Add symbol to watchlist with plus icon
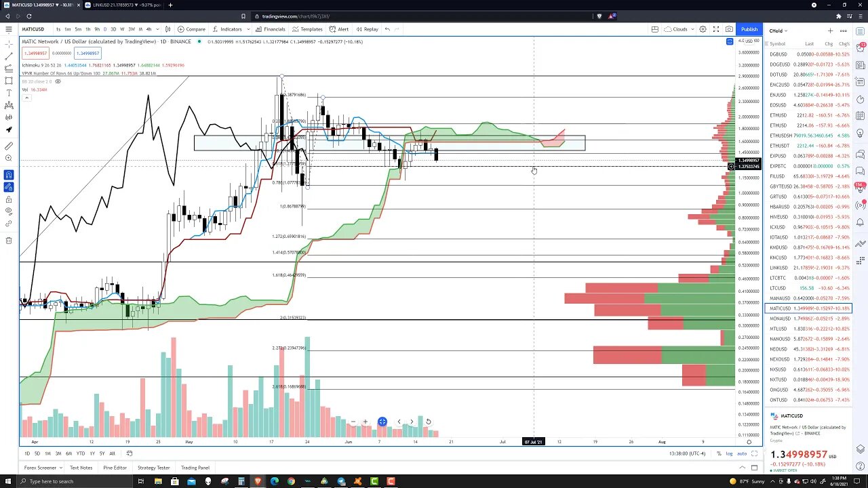 (x=830, y=30)
